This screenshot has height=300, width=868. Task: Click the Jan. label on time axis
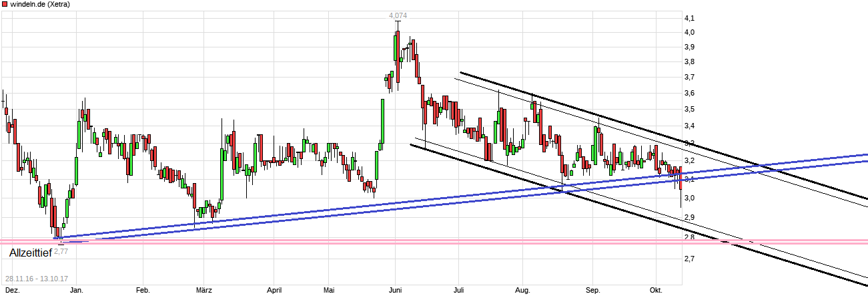(77, 291)
